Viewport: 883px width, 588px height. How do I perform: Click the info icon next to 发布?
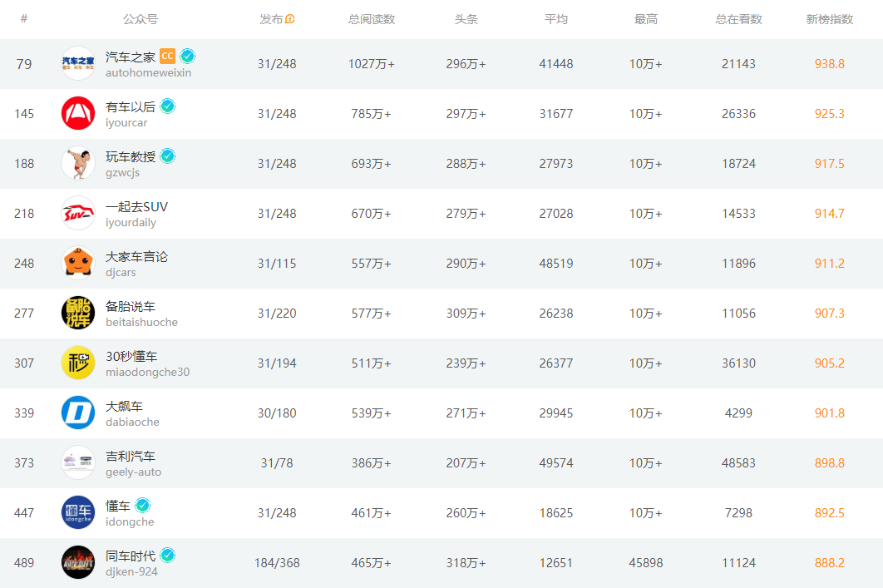pos(290,19)
